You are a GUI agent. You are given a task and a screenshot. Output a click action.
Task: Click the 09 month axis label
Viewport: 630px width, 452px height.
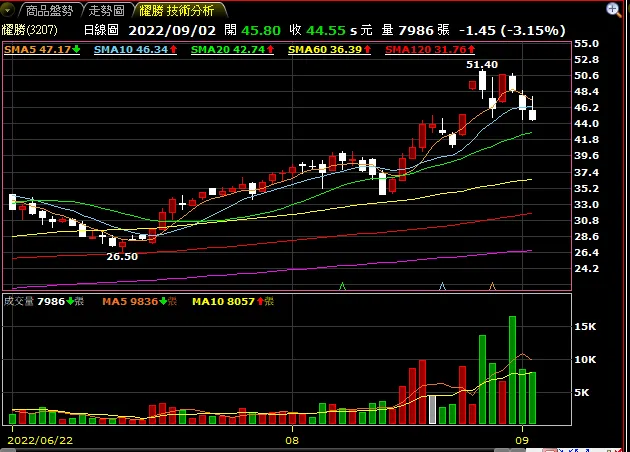pyautogui.click(x=522, y=440)
